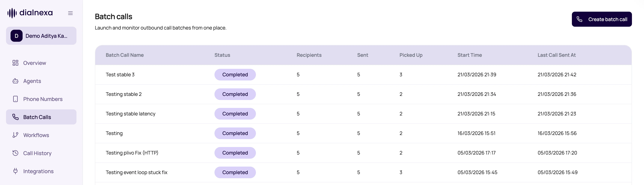Open the Testing stable latency batch
644x185 pixels.
[x=363, y=114]
